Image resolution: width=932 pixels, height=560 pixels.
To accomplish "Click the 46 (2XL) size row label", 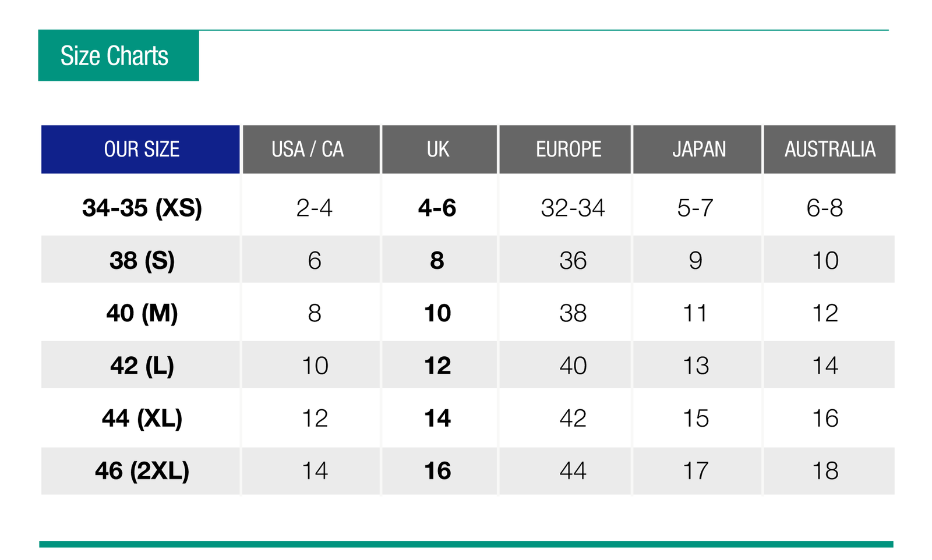I will tap(142, 470).
